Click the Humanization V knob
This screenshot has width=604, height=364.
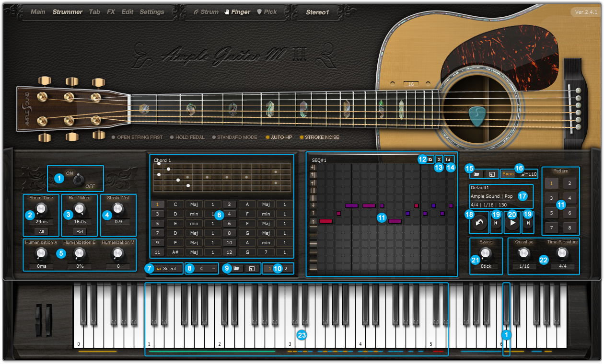click(117, 253)
